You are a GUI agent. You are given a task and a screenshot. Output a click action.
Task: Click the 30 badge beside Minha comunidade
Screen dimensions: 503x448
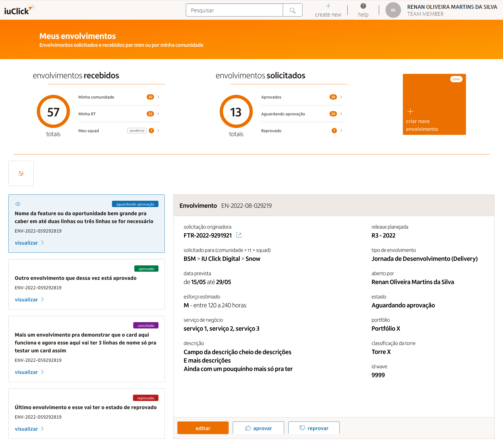pyautogui.click(x=150, y=97)
